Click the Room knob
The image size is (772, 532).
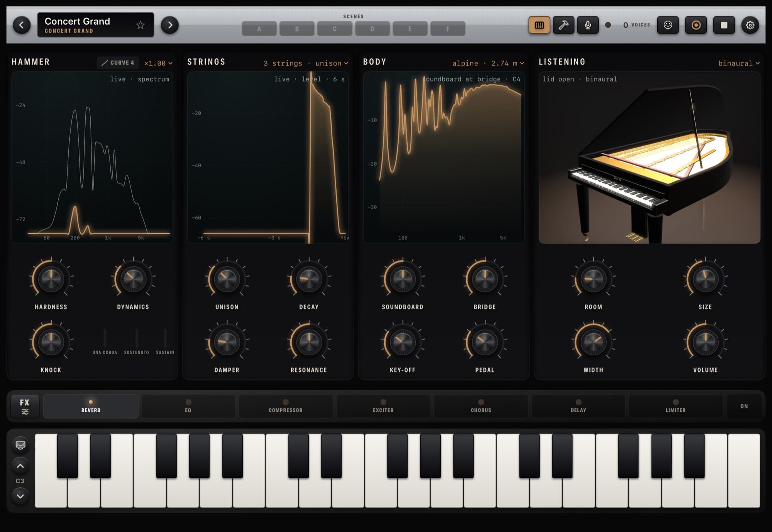pos(593,279)
